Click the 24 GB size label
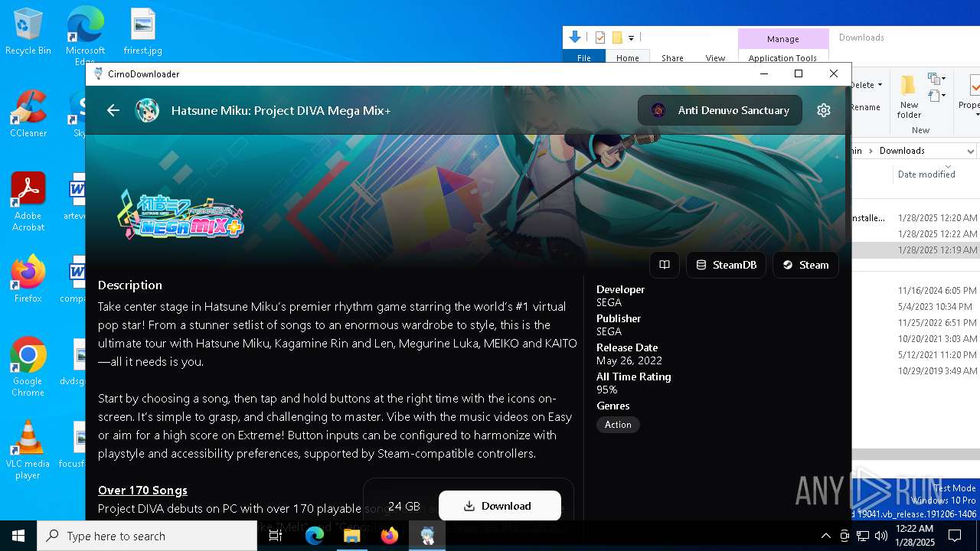980x551 pixels. point(404,506)
